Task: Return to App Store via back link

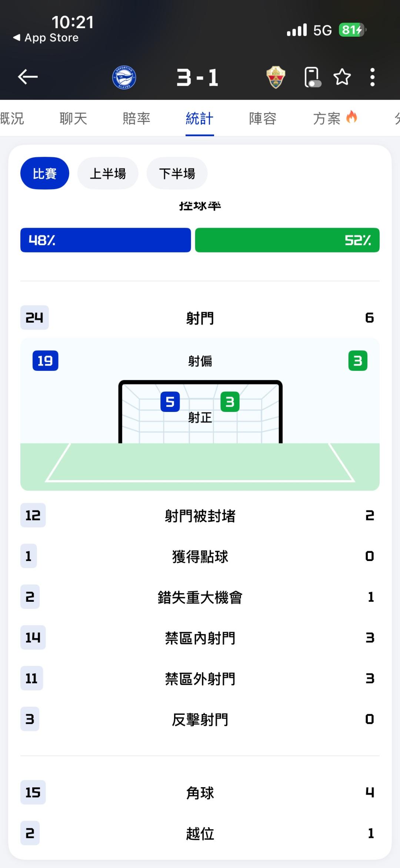Action: [x=46, y=38]
